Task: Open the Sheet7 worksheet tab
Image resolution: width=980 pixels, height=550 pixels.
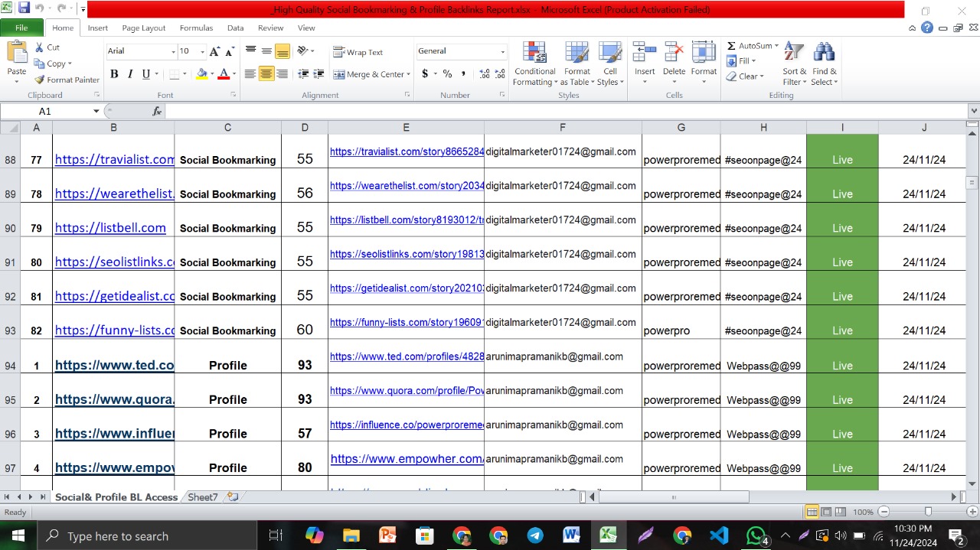Action: point(202,497)
